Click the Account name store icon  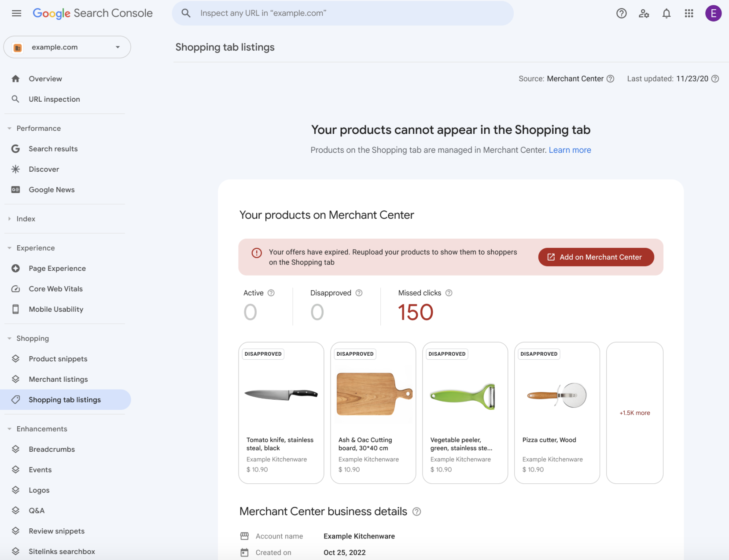(245, 536)
